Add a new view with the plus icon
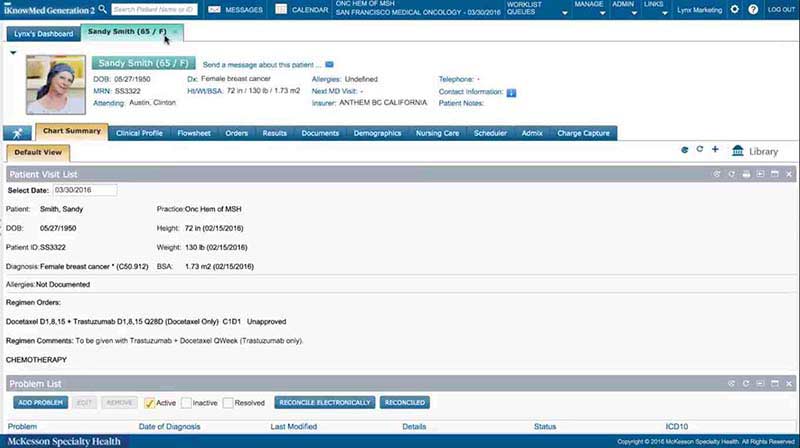800x448 pixels. 715,150
